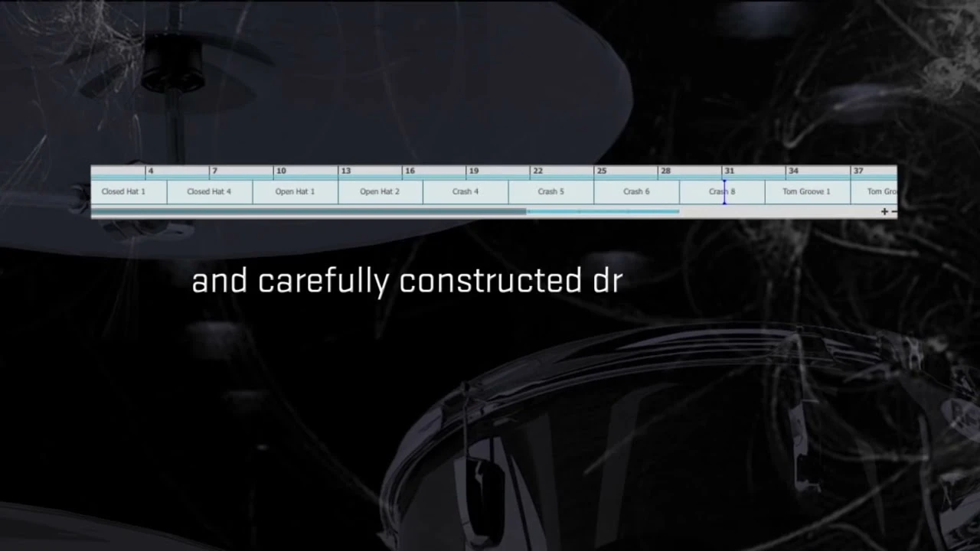The width and height of the screenshot is (980, 551).
Task: Highlight the Crash 6 clip
Action: 636,191
